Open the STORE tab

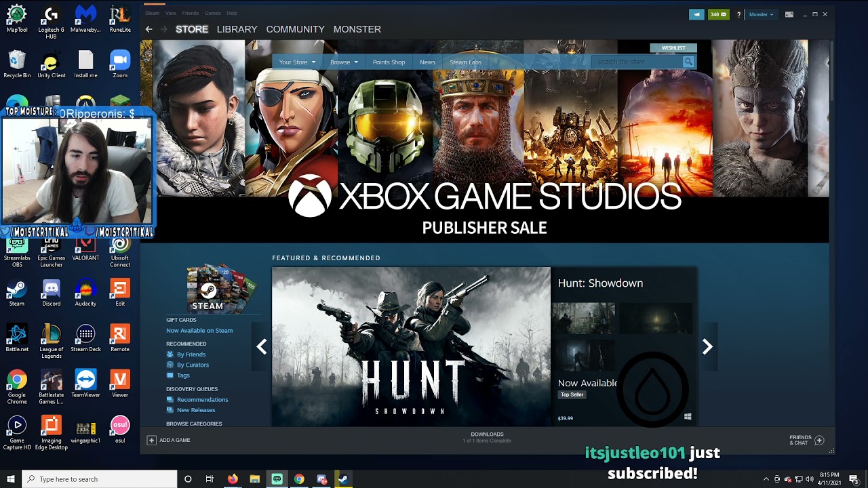tap(192, 29)
